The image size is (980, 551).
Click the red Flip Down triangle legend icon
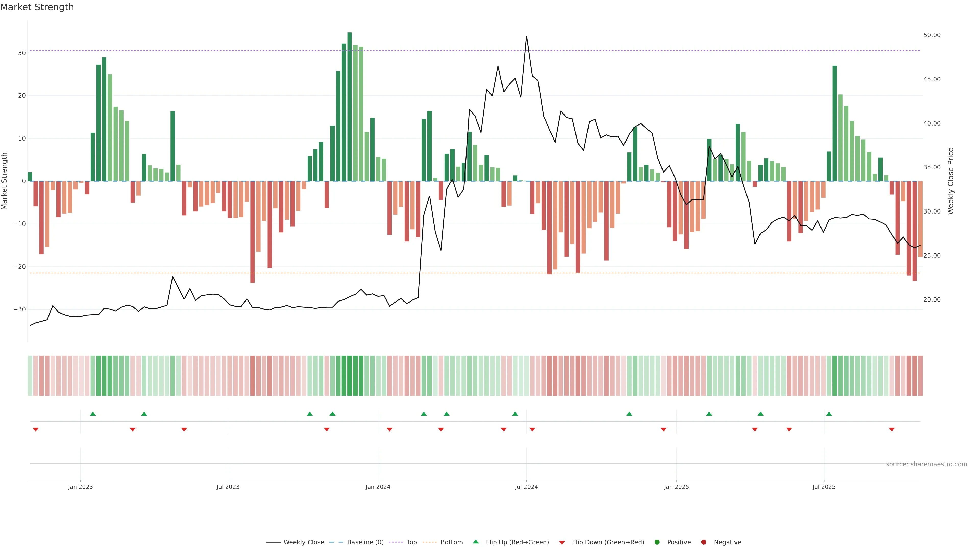tap(562, 543)
